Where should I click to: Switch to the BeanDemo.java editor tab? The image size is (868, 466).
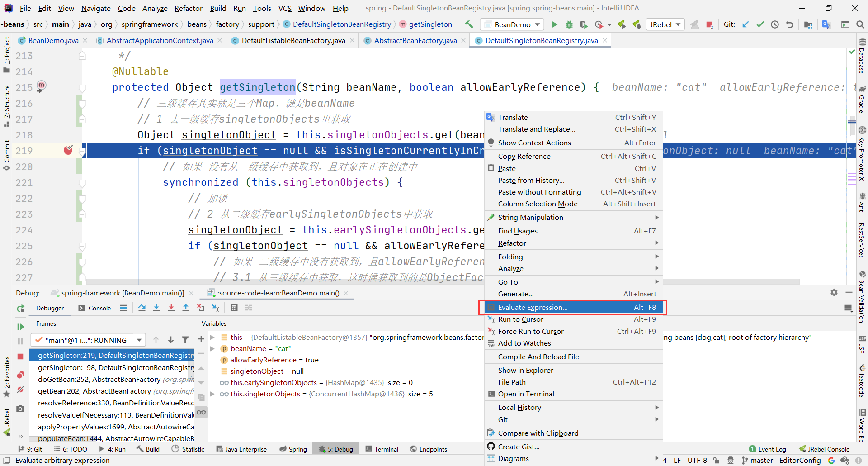click(x=53, y=40)
